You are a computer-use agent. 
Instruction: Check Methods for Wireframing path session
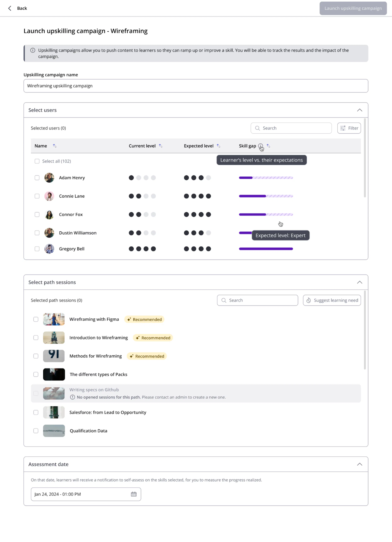(x=36, y=356)
